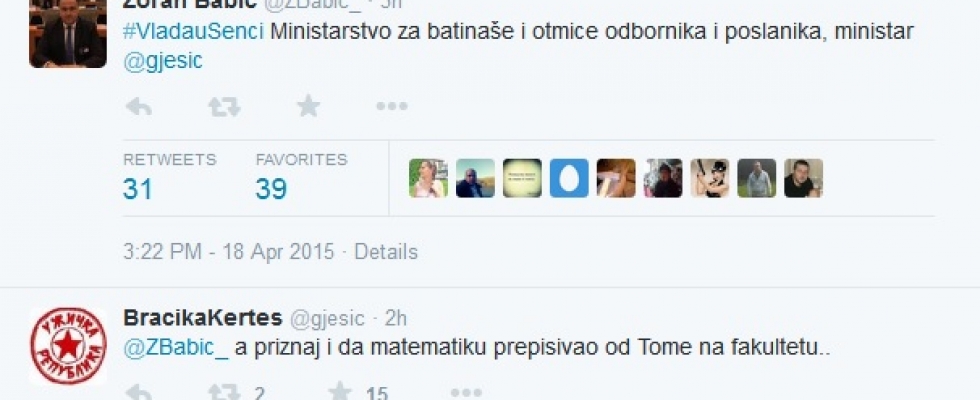Viewport: 980px width, 400px height.
Task: Click the white egg avatar among the favoriters
Action: click(570, 178)
